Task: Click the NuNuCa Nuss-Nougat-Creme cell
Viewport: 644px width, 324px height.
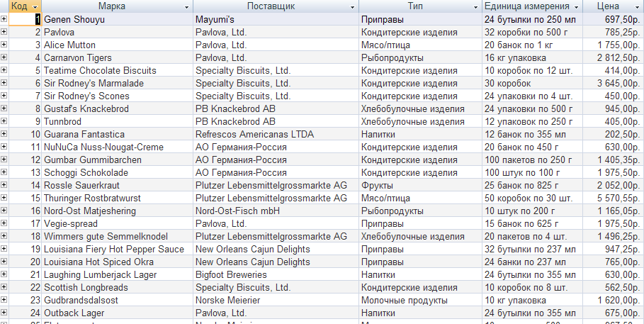Action: 118,147
